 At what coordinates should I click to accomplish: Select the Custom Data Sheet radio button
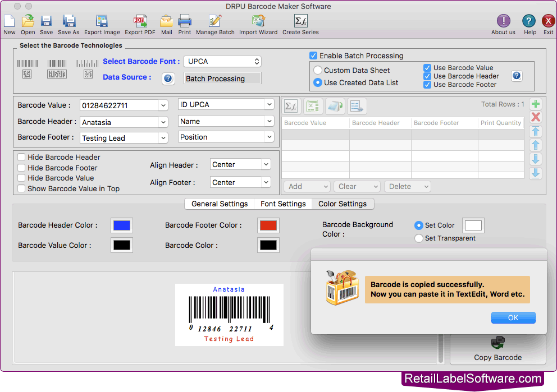pyautogui.click(x=318, y=70)
